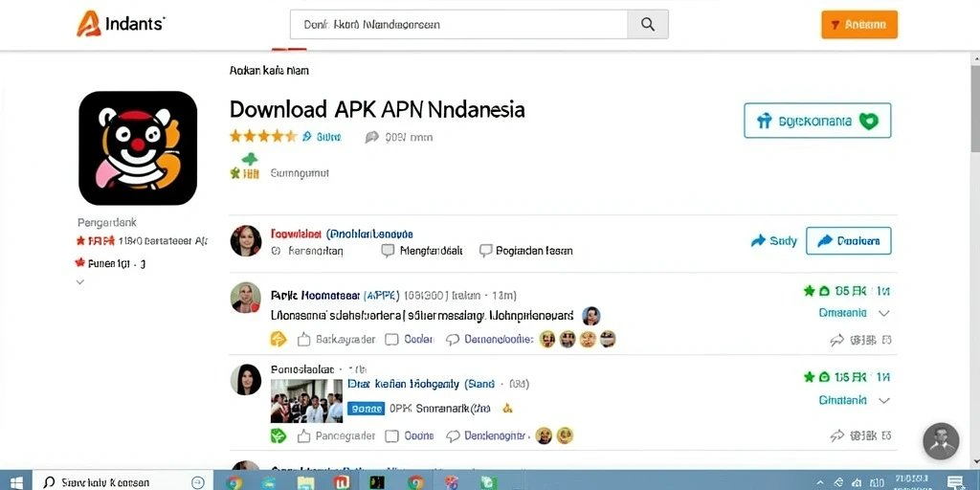Screen dimensions: 980x490
Task: Click the second red star row in sidebar
Action: coord(111,263)
